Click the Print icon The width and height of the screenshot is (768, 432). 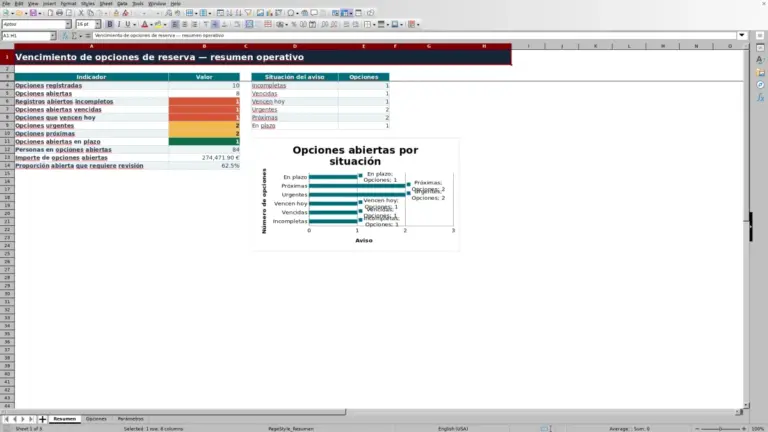(x=59, y=13)
